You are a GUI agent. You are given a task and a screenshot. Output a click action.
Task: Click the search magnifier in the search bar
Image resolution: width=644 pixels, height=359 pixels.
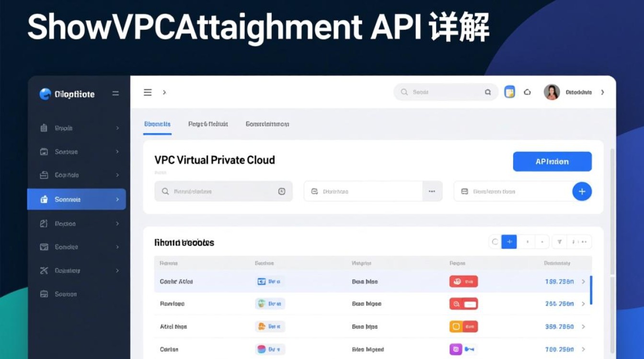(404, 91)
